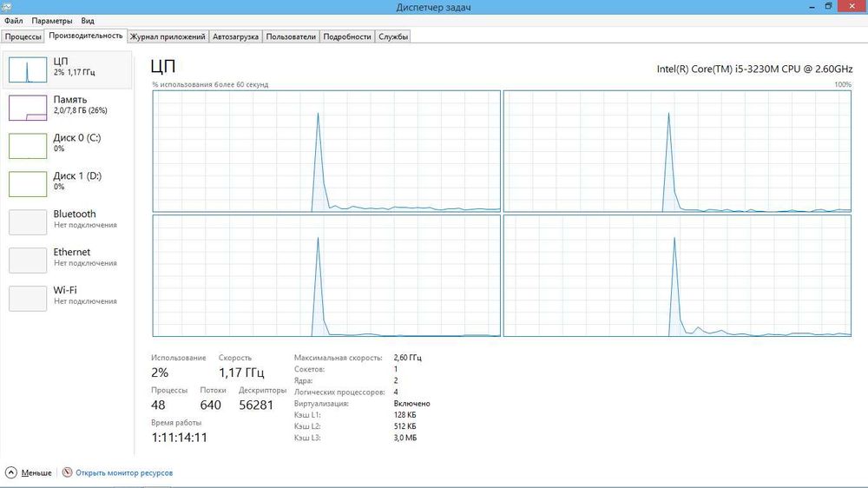The image size is (868, 488).
Task: Switch to the Процессы tab
Action: point(23,36)
